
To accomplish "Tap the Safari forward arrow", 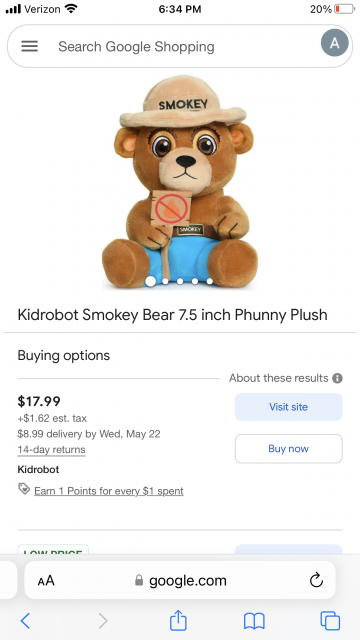I will (x=103, y=621).
